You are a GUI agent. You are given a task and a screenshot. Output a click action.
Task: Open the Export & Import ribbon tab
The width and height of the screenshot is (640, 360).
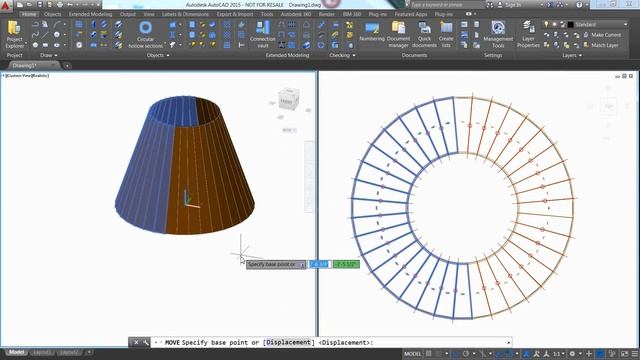235,14
